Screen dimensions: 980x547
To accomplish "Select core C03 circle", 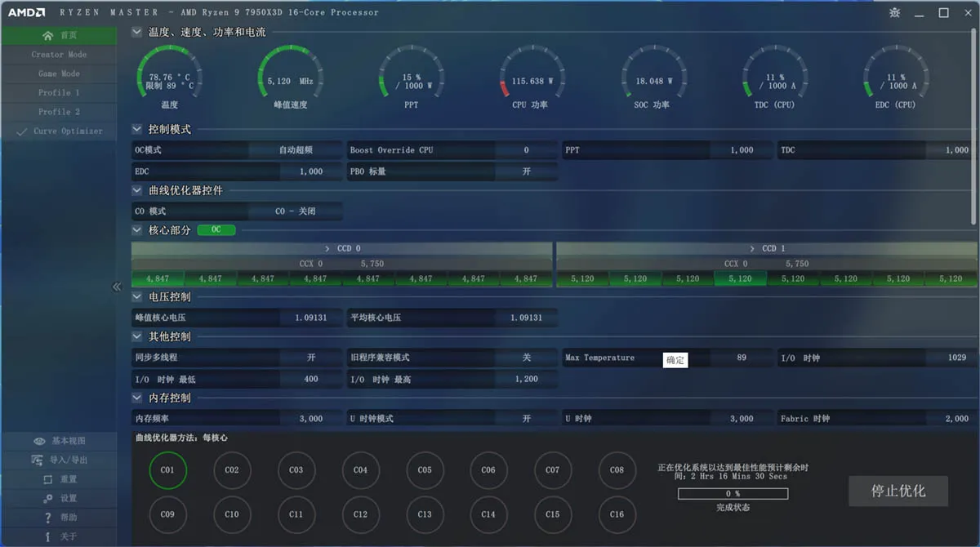I will tap(296, 470).
